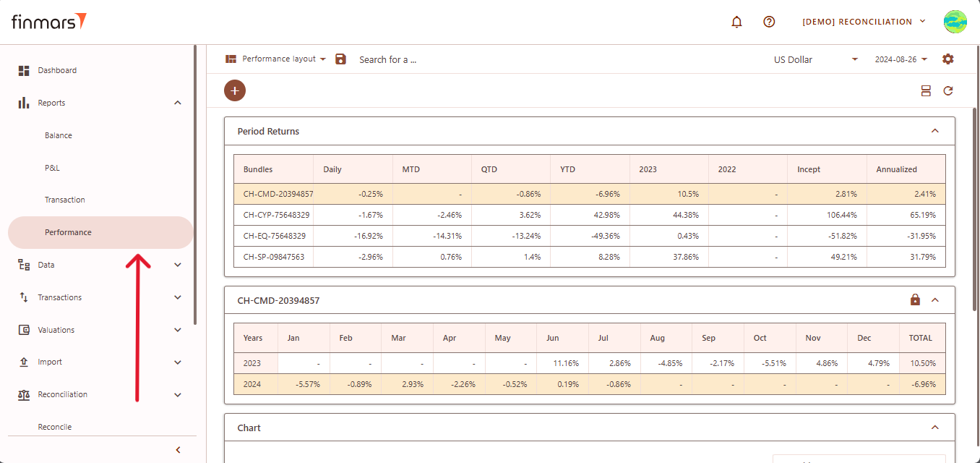This screenshot has height=463, width=980.
Task: Click the round plus add button
Action: pos(235,90)
